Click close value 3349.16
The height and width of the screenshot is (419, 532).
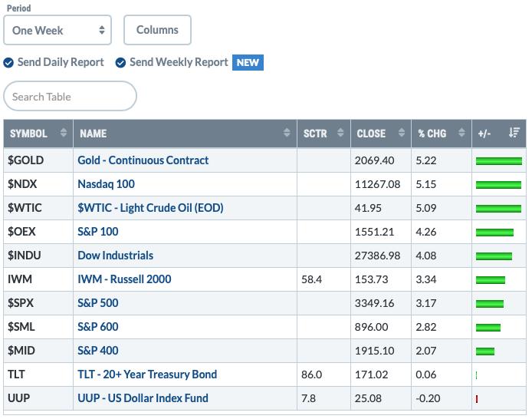[x=375, y=303]
